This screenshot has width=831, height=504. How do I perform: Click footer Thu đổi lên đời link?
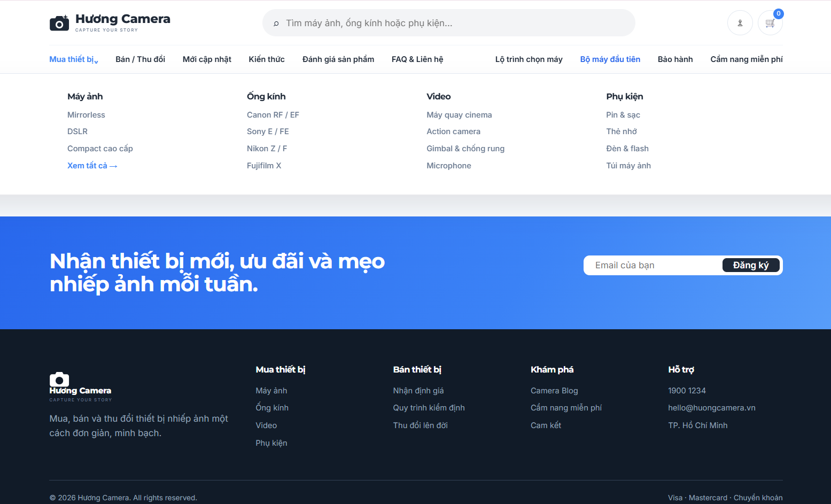tap(421, 425)
